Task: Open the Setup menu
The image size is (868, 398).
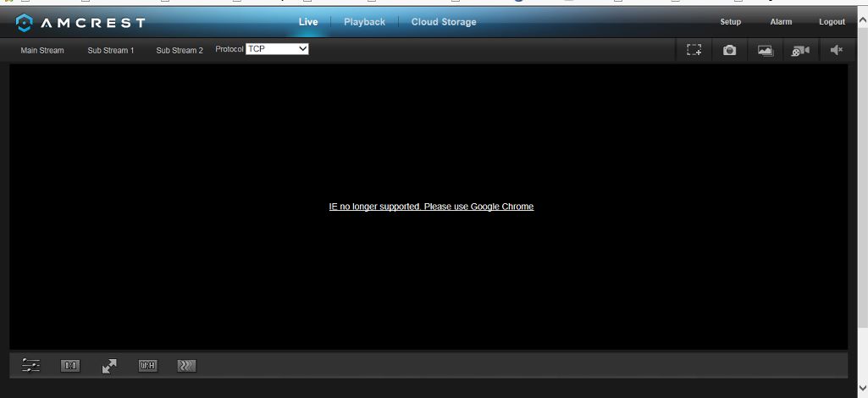Action: [730, 22]
